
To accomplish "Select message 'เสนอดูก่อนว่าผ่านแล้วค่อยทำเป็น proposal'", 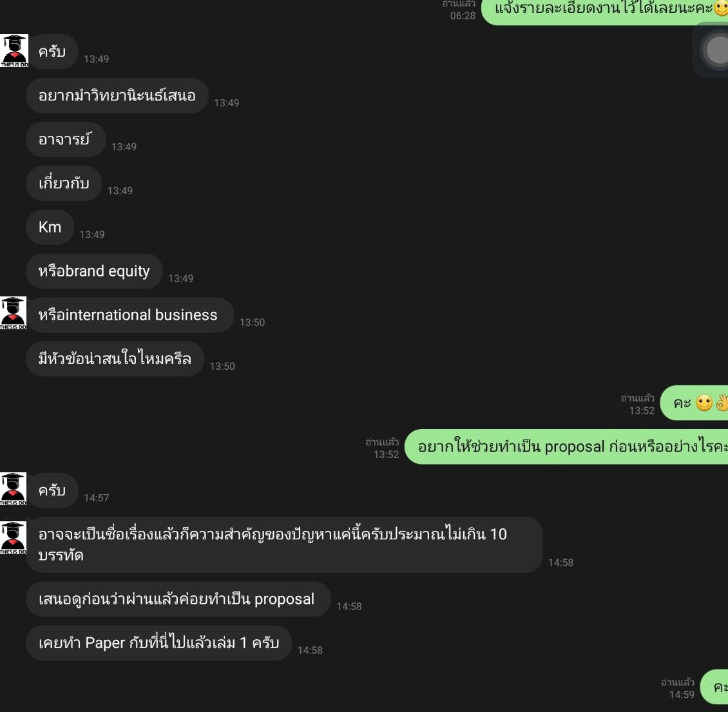I will point(178,599).
